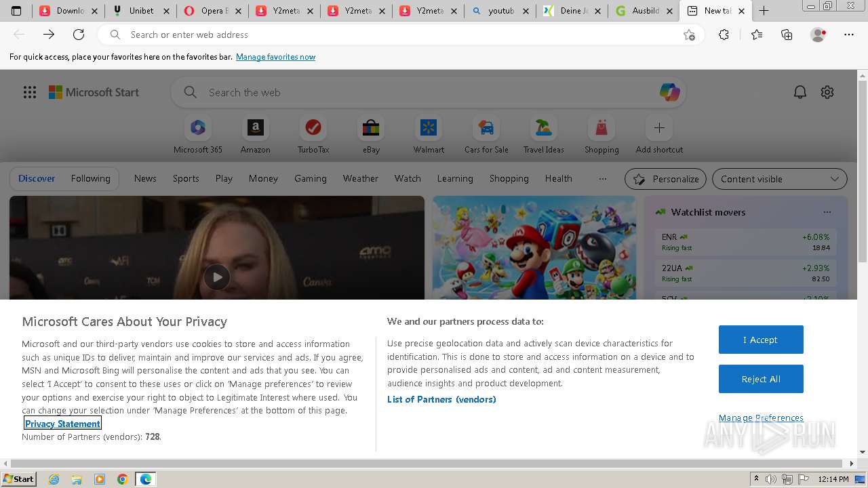The height and width of the screenshot is (488, 868).
Task: Open the Weather category
Action: [360, 178]
